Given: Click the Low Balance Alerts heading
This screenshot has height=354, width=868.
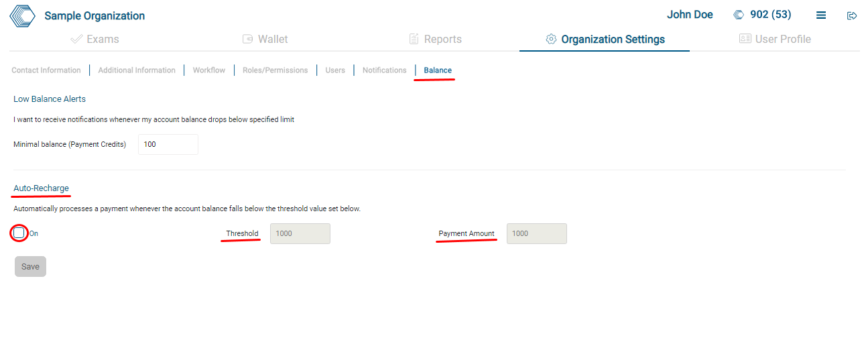Looking at the screenshot, I should point(50,99).
